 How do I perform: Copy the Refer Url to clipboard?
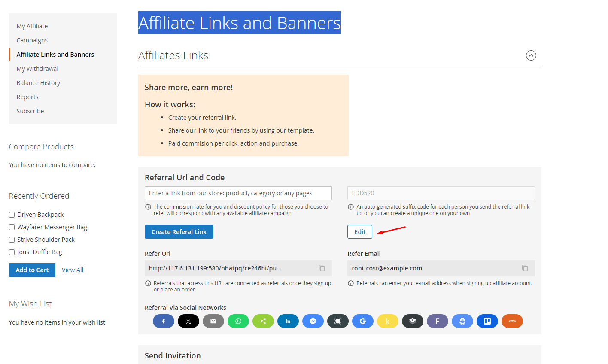click(322, 268)
